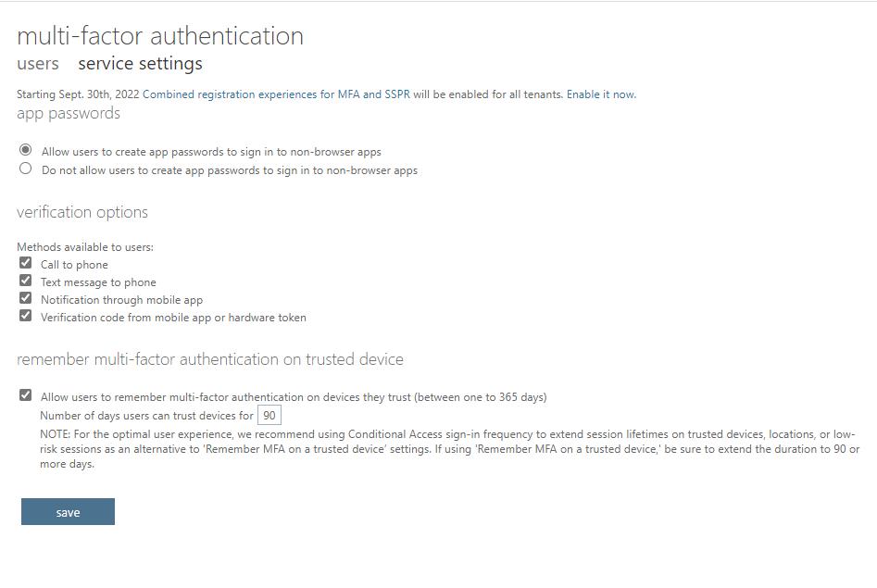Click the NOTE paragraph about Conditional Access
This screenshot has height=588, width=877.
[449, 449]
